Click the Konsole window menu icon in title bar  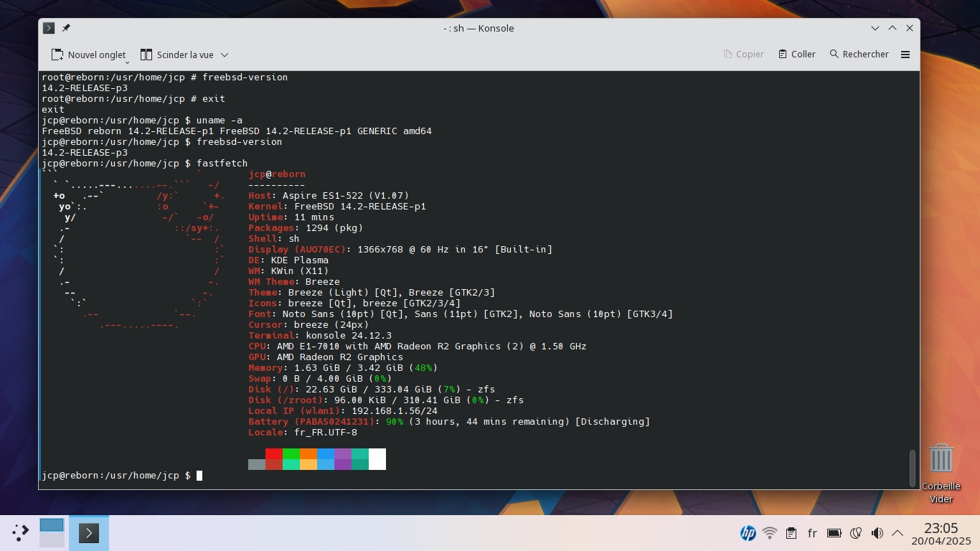point(49,28)
